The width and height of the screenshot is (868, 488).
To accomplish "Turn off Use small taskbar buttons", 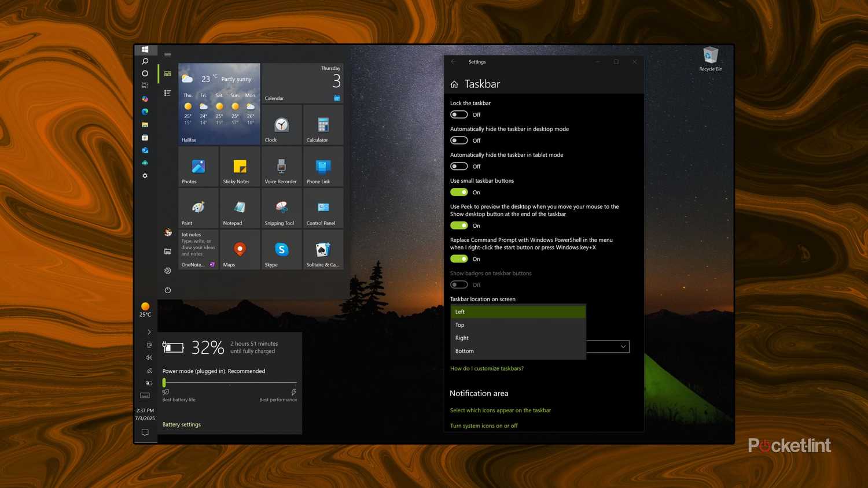I will pos(458,192).
